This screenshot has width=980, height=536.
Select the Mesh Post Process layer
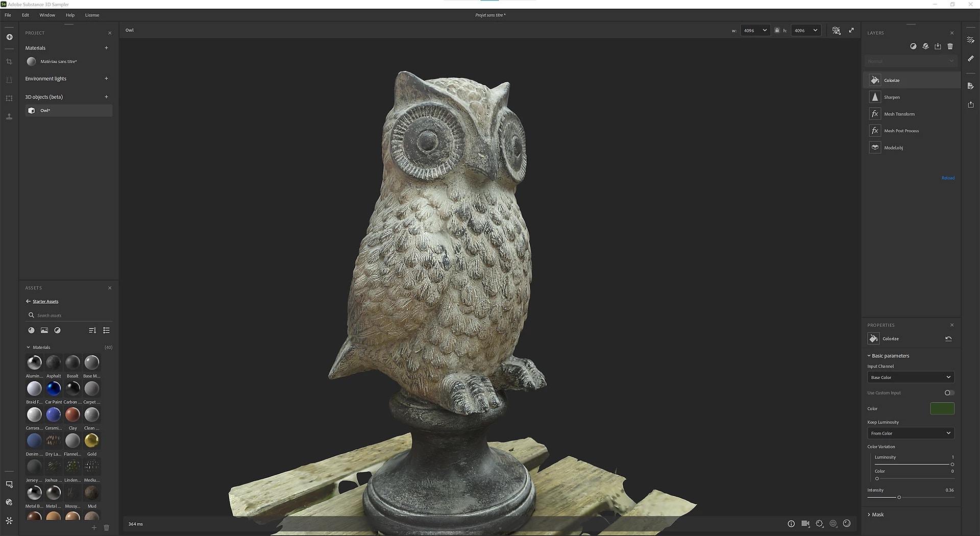[912, 131]
